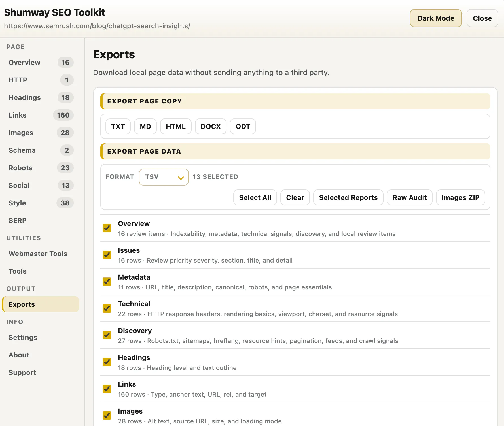Viewport: 504px width, 426px height.
Task: Select the Schema sidebar item
Action: tap(41, 150)
